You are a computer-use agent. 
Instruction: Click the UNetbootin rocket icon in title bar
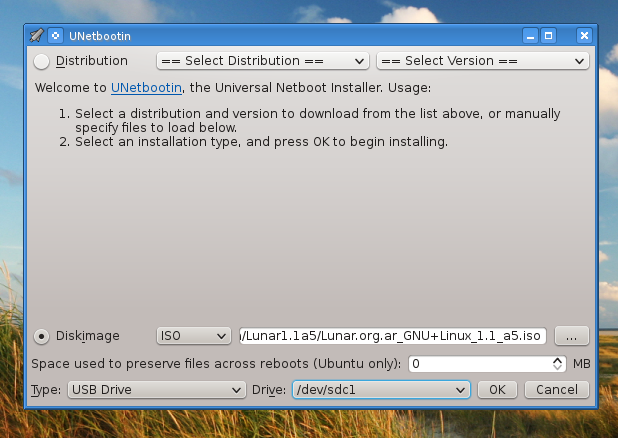pos(36,35)
